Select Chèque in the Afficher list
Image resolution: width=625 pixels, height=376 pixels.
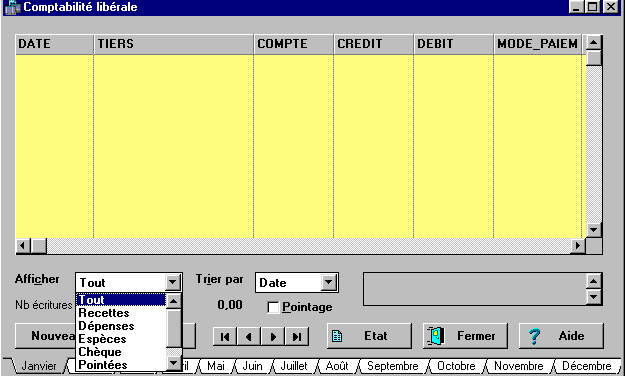[121, 352]
